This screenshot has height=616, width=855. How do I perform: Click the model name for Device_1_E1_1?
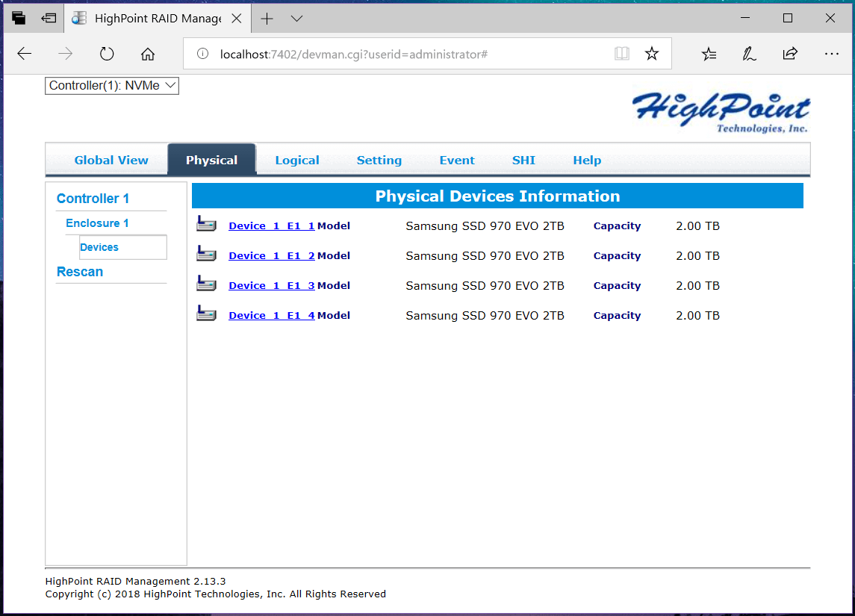point(485,225)
